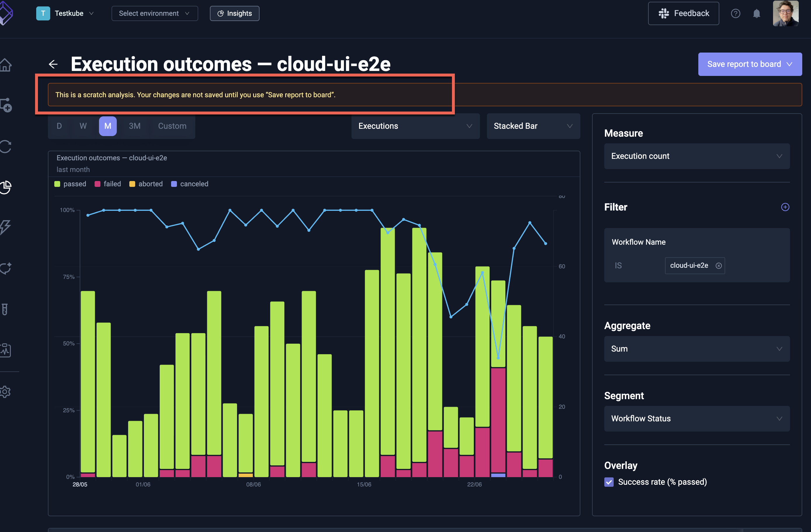Open the Stacked Bar chart type dropdown
Screen dimensions: 811x532
point(533,126)
